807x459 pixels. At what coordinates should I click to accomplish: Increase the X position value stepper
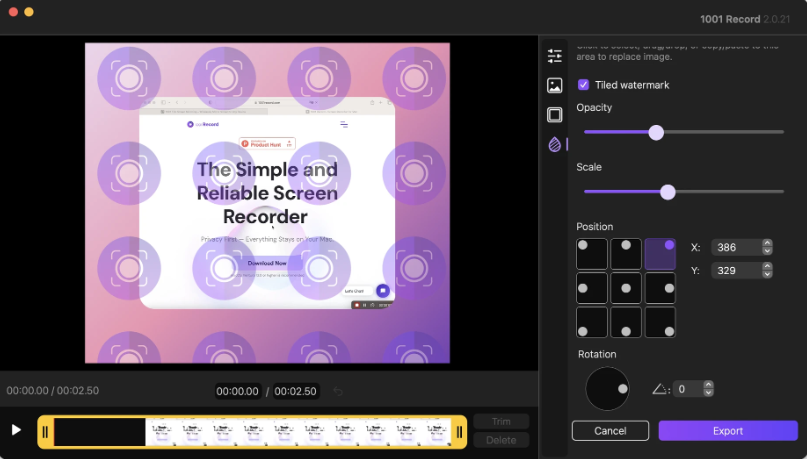pyautogui.click(x=767, y=243)
